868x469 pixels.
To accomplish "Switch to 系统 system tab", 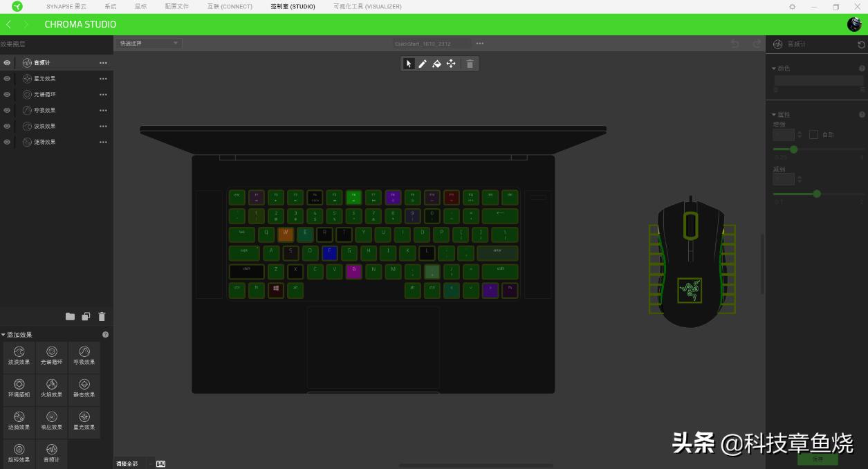I will point(111,6).
